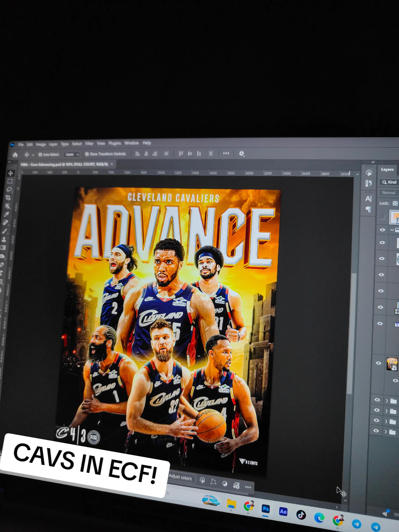Toggle the indented eye under the poster layer

[395, 381]
